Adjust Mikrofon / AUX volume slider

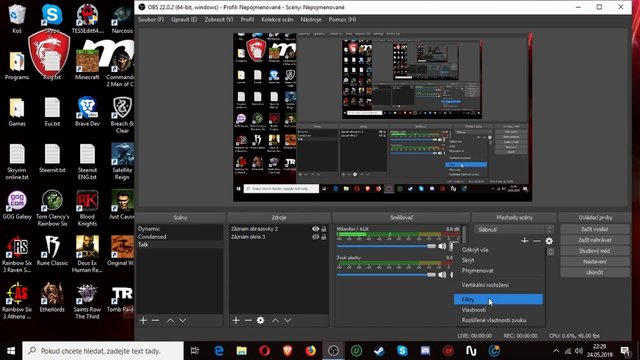[x=386, y=246]
